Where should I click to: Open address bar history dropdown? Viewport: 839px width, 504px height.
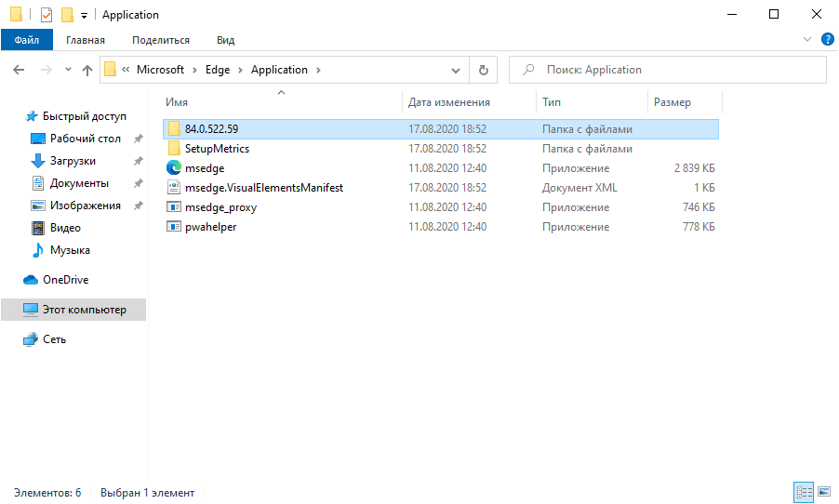coord(456,70)
